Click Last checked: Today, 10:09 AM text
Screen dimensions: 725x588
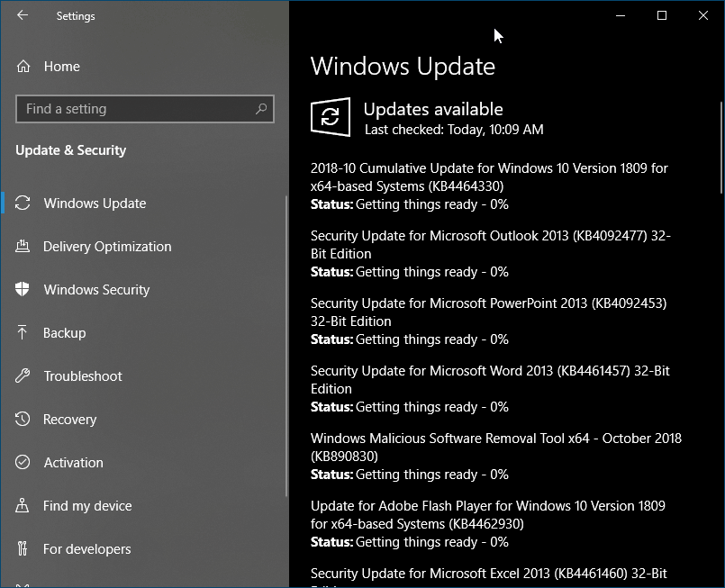[x=454, y=130]
